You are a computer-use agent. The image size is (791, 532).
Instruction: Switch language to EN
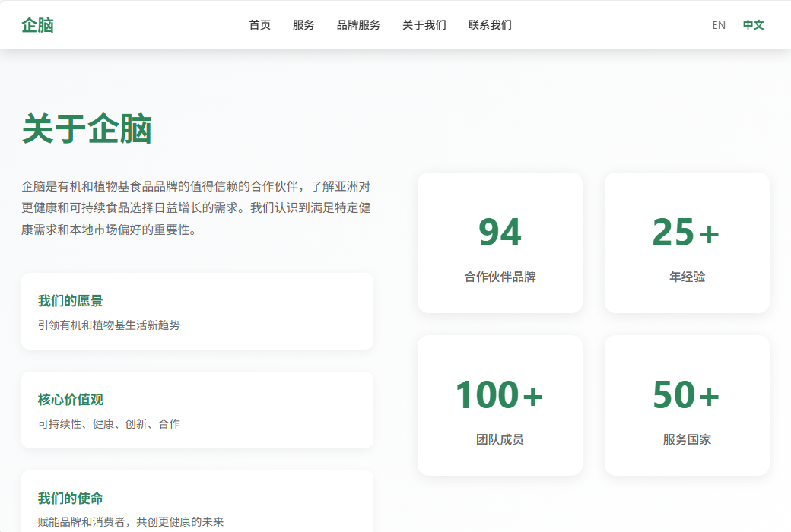(719, 25)
